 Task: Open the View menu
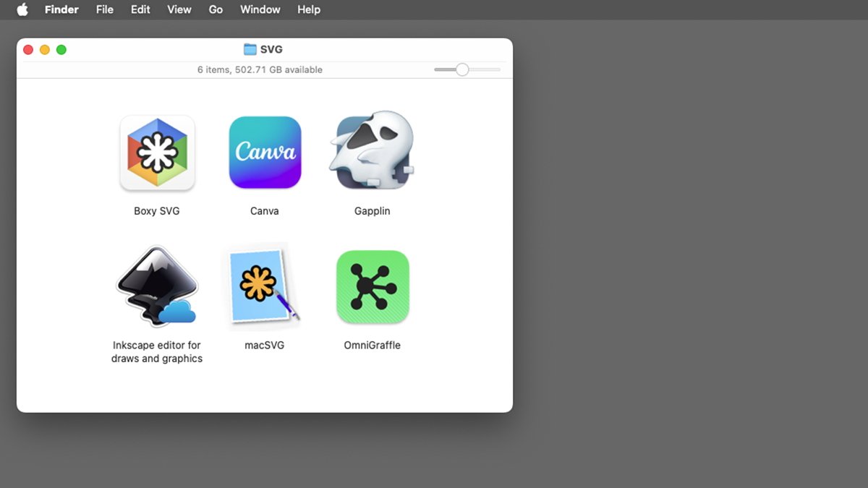[179, 9]
